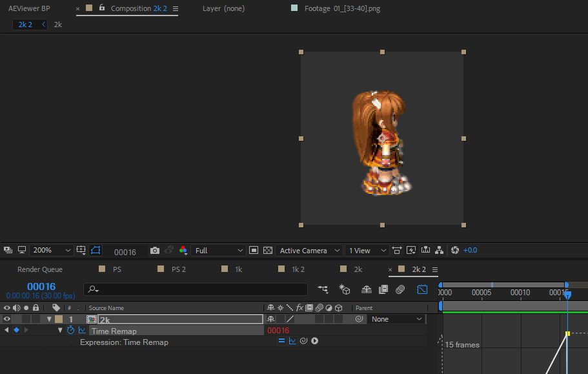
Task: Toggle the Time Remap stopwatch
Action: [70, 330]
